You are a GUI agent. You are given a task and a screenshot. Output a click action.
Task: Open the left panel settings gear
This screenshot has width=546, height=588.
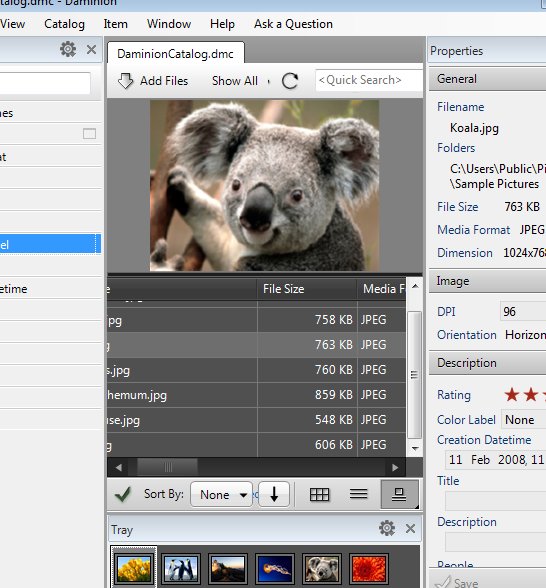pyautogui.click(x=68, y=49)
